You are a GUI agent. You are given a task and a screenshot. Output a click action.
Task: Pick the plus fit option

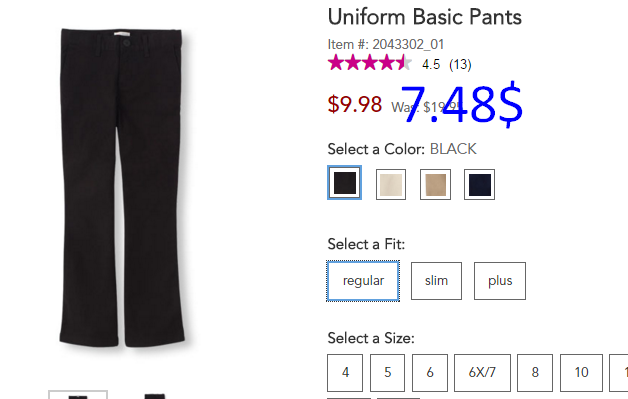pyautogui.click(x=500, y=281)
